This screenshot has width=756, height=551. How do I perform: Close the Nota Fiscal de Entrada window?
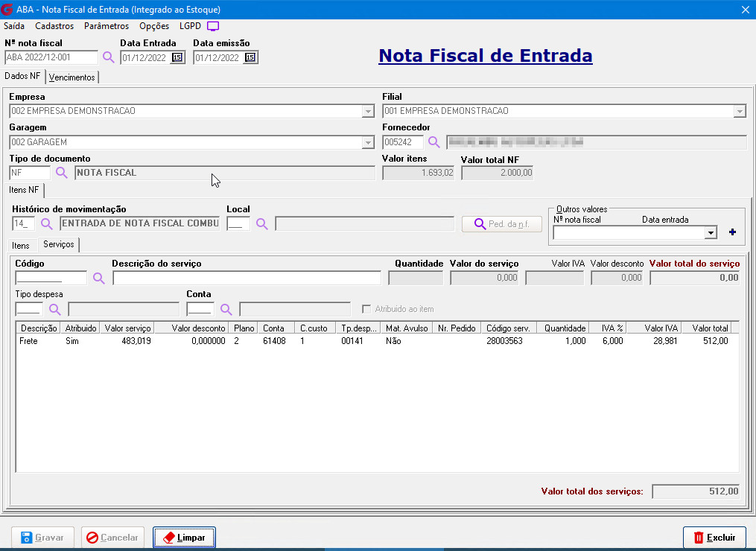pyautogui.click(x=745, y=10)
